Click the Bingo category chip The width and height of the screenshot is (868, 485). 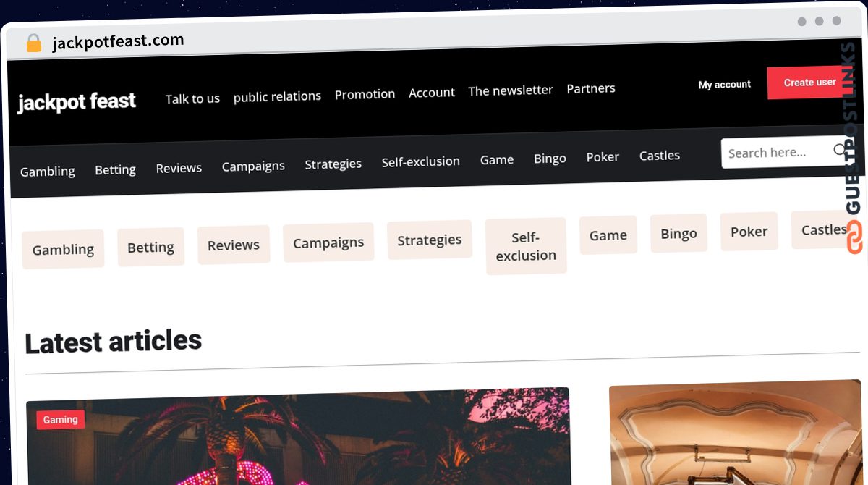[x=678, y=233]
